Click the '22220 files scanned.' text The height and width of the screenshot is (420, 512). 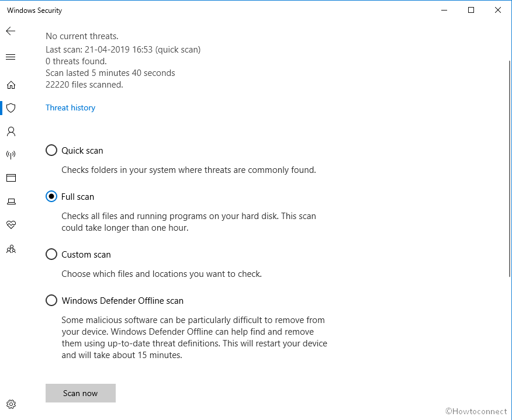point(84,85)
